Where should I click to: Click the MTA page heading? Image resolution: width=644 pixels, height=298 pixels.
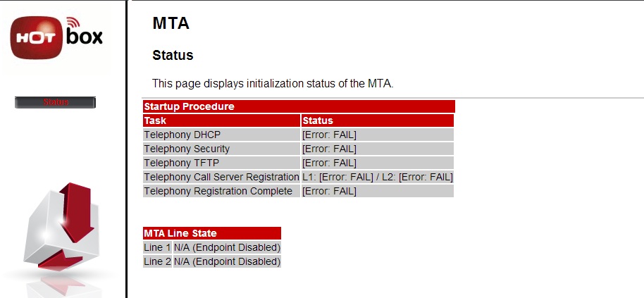[171, 24]
